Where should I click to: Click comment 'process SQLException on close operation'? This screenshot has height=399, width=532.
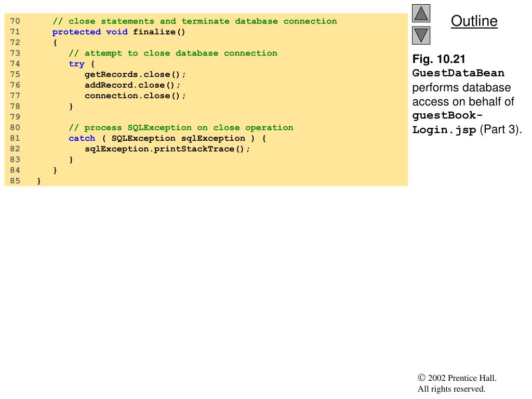click(181, 128)
